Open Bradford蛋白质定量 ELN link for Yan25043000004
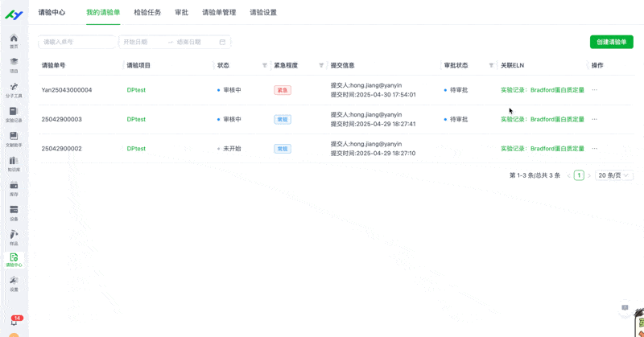Screen dimensions: 644x337 click(542, 90)
